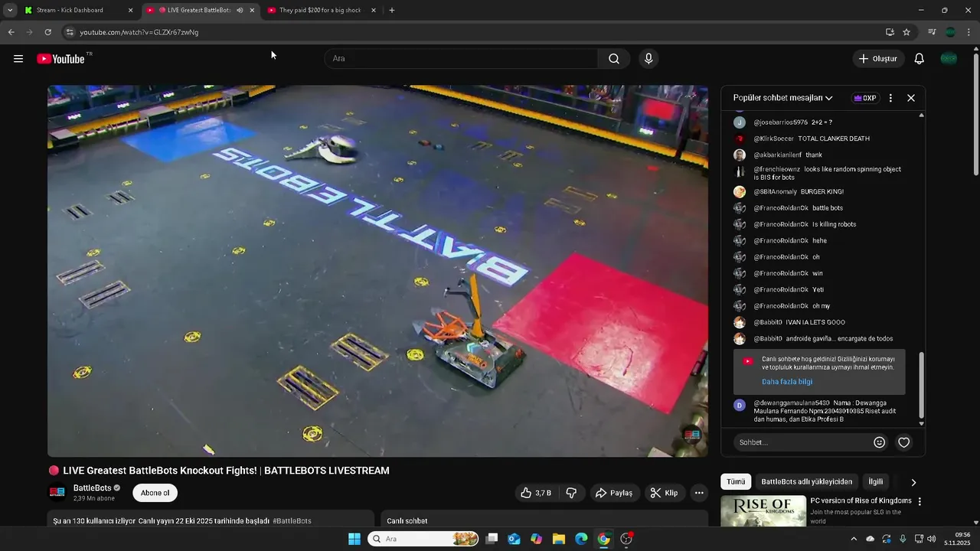This screenshot has width=980, height=551.
Task: Open emoji picker in chat input
Action: pos(880,442)
